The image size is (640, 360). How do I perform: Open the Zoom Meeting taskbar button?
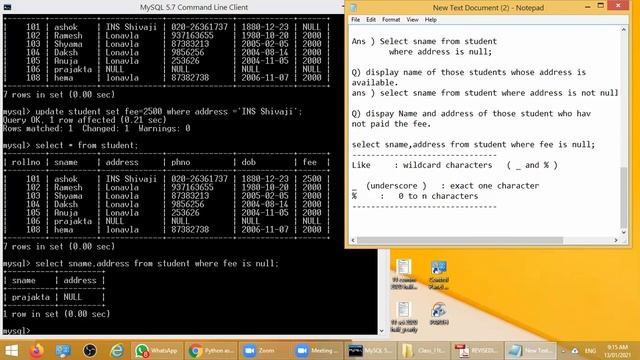pos(319,351)
